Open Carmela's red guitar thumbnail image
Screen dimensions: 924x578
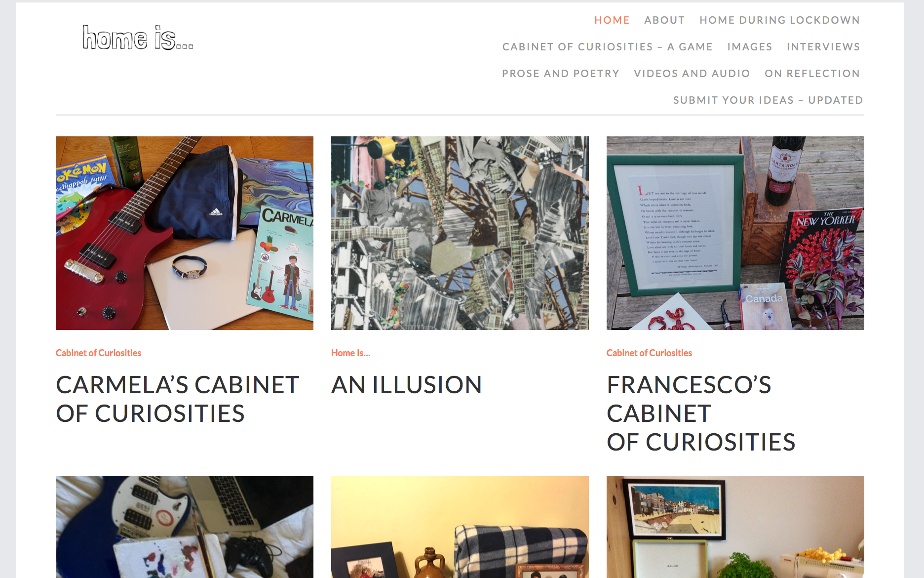pos(185,233)
